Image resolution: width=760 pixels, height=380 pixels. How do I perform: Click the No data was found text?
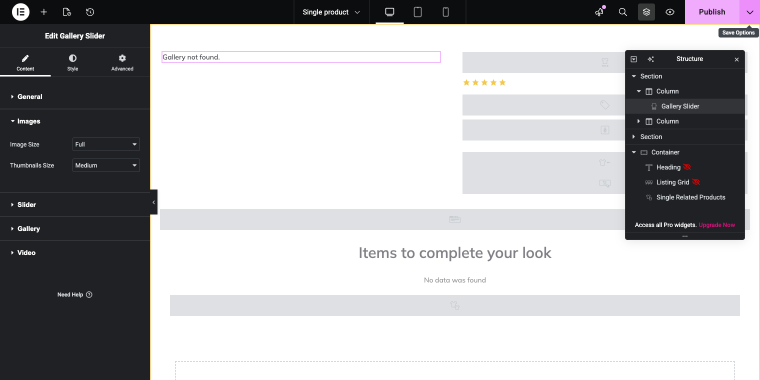[x=455, y=280]
